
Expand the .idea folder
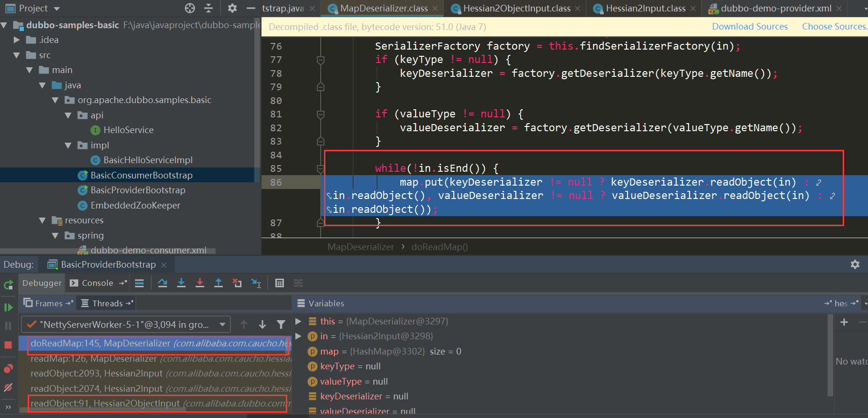click(17, 40)
